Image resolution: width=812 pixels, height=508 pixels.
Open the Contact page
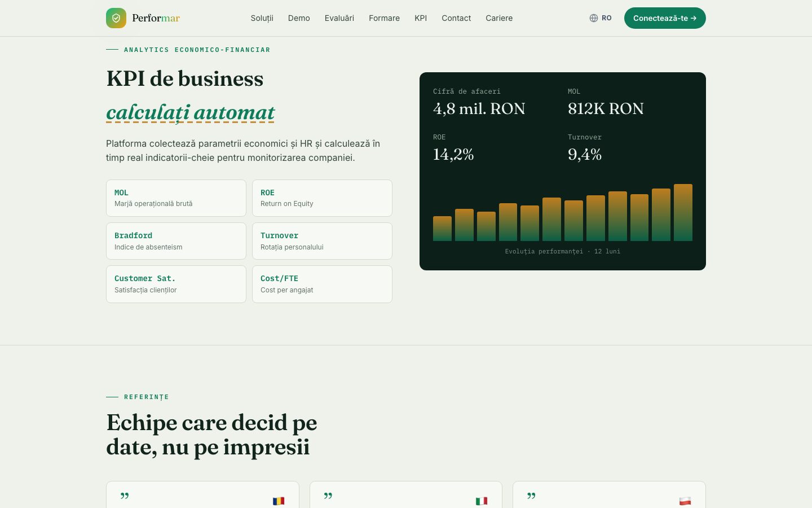456,18
